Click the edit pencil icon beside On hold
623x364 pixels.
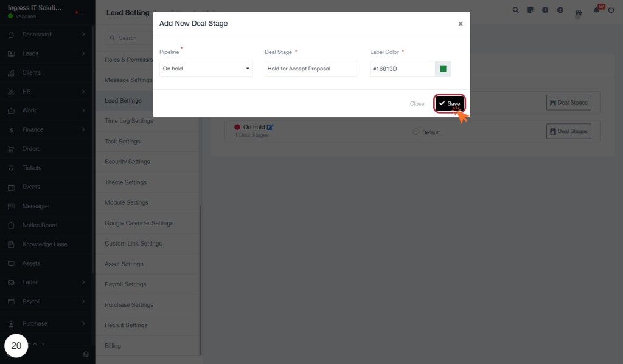[270, 127]
